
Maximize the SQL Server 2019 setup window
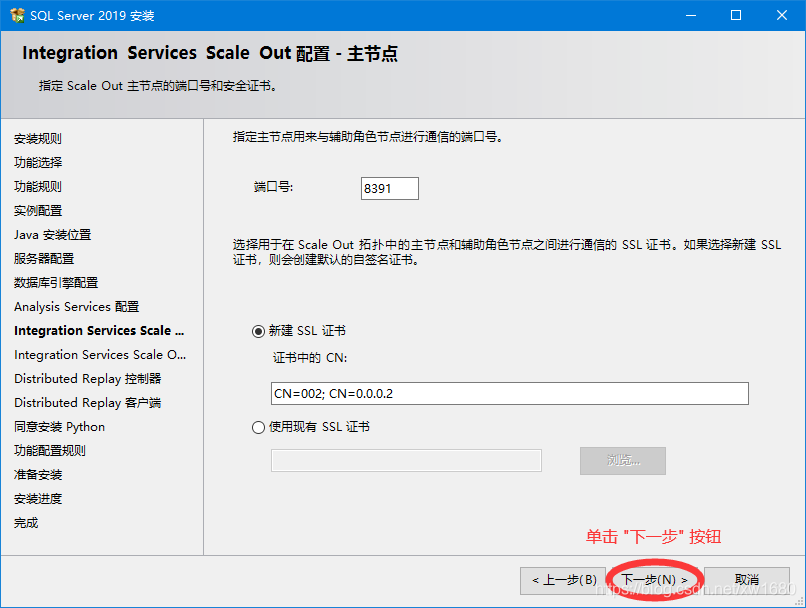click(736, 15)
